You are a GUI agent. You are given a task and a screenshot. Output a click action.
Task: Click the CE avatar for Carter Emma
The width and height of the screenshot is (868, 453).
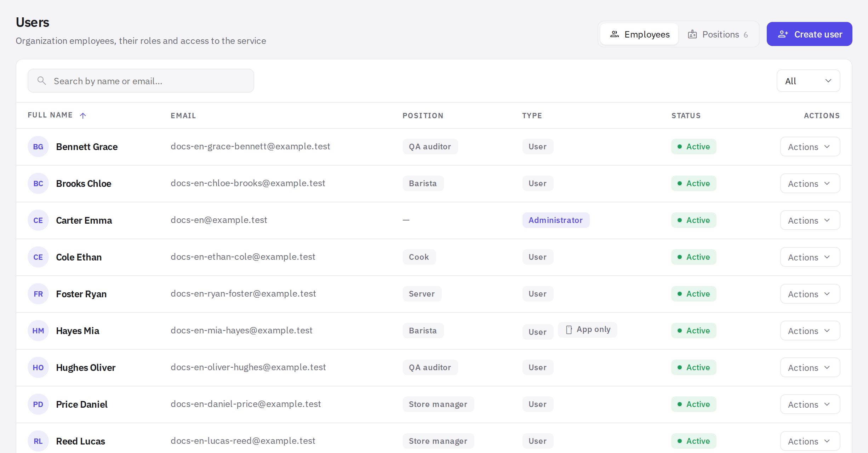pyautogui.click(x=38, y=220)
